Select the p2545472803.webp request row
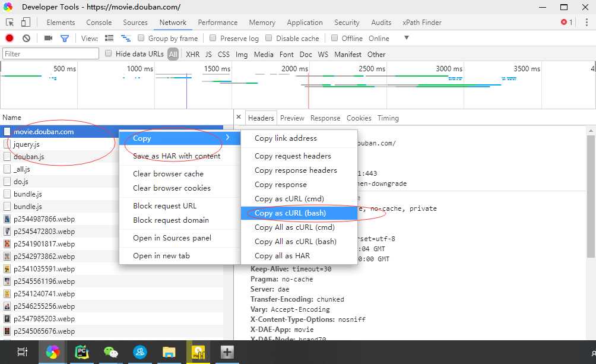596x364 pixels. coord(112,231)
